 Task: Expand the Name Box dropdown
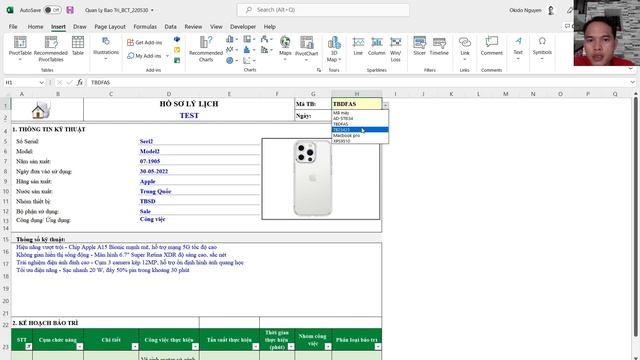tap(41, 82)
